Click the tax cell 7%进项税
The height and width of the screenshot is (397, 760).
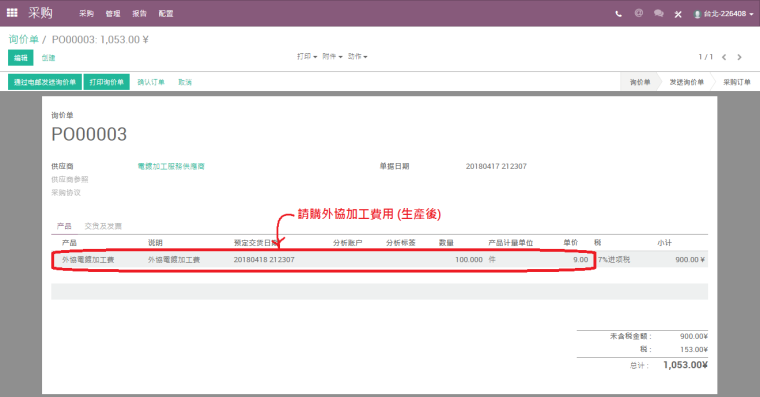tap(614, 260)
